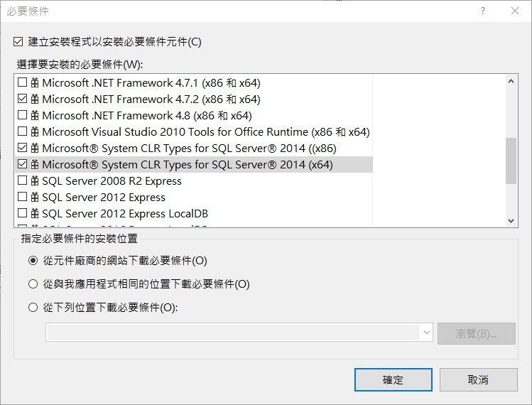Click the prerequisites list scroll up arrow

coord(511,82)
